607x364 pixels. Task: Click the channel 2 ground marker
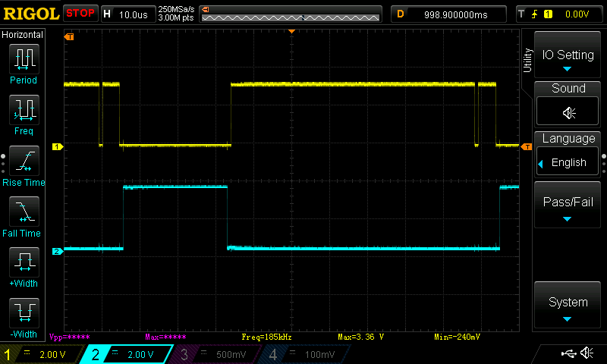coord(58,251)
